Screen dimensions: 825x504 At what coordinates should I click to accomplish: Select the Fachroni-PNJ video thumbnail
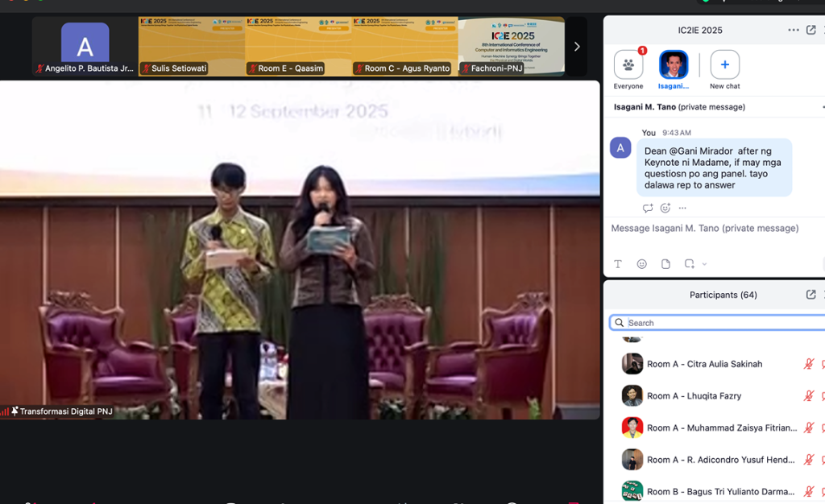[512, 47]
